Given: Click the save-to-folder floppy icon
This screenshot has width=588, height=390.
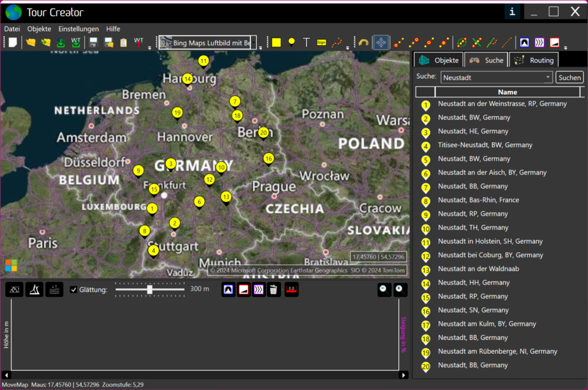Looking at the screenshot, I should point(109,43).
